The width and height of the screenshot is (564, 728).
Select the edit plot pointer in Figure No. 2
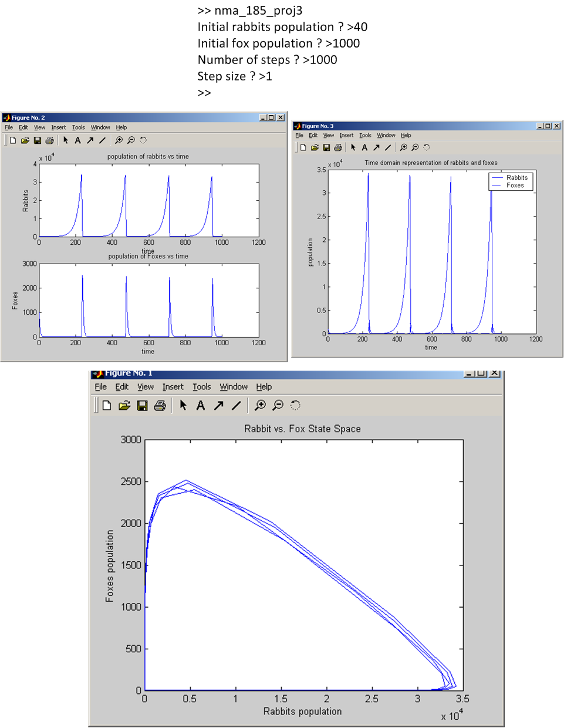click(x=66, y=140)
